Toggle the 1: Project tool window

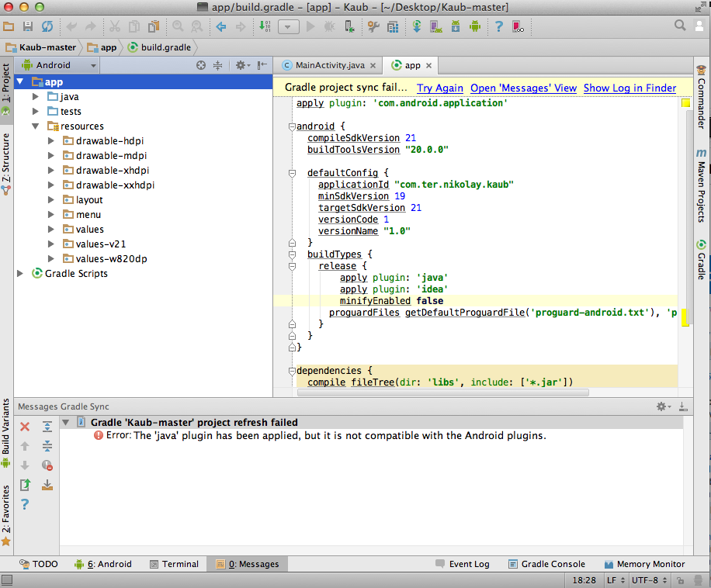(5, 88)
